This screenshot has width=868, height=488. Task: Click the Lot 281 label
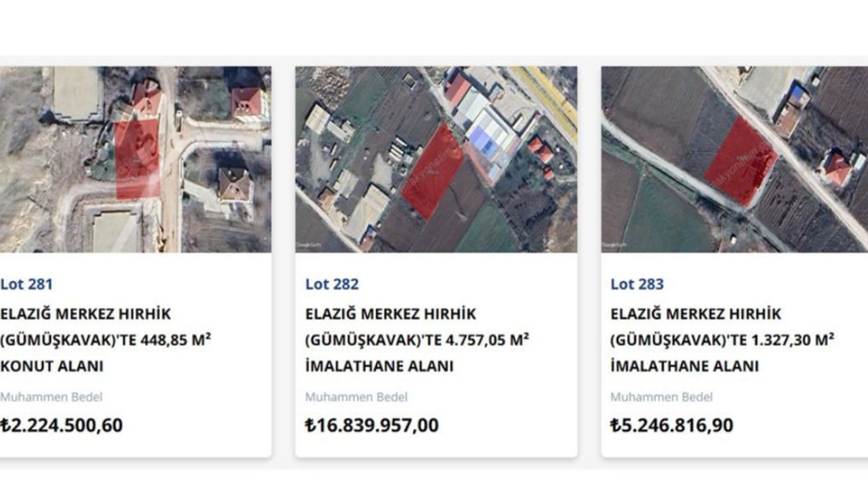[26, 284]
